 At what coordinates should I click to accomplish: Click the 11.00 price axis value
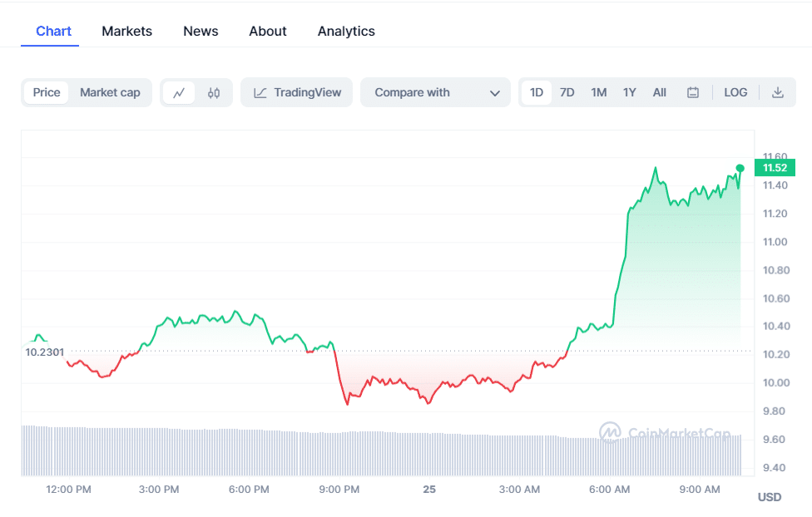(775, 242)
